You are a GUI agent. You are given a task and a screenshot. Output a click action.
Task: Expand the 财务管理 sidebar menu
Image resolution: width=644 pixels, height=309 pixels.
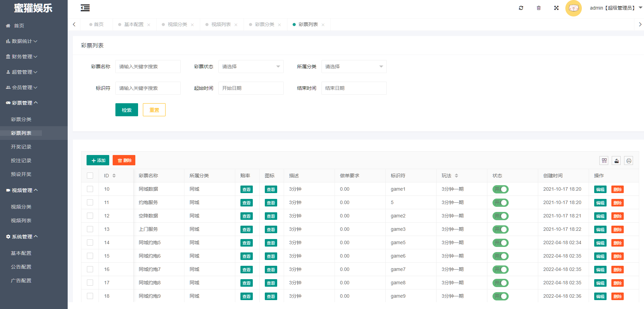coord(22,57)
